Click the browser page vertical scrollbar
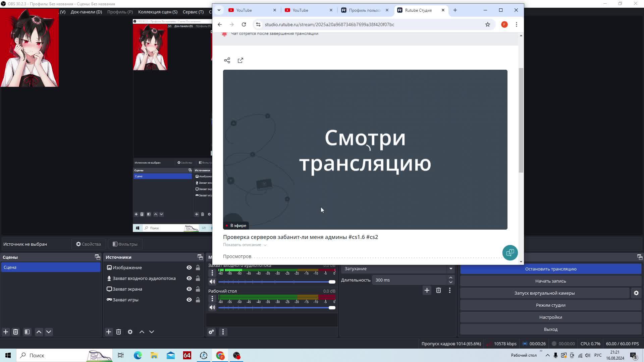 coord(521,120)
